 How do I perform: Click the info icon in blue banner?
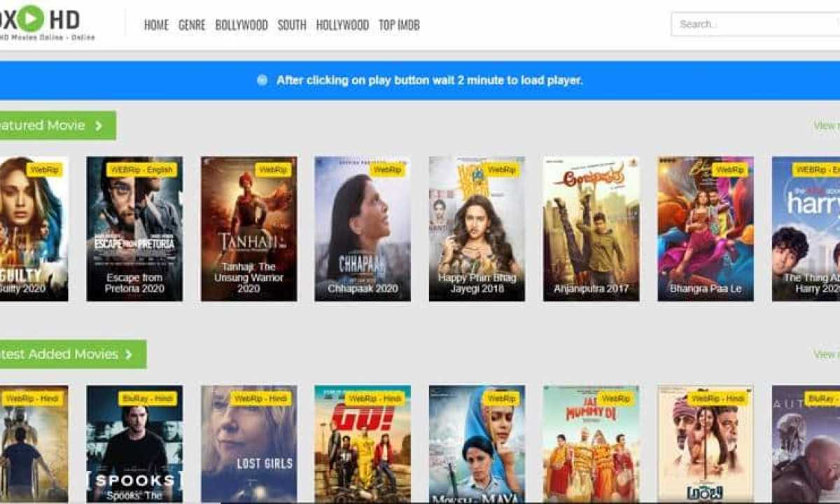click(262, 80)
